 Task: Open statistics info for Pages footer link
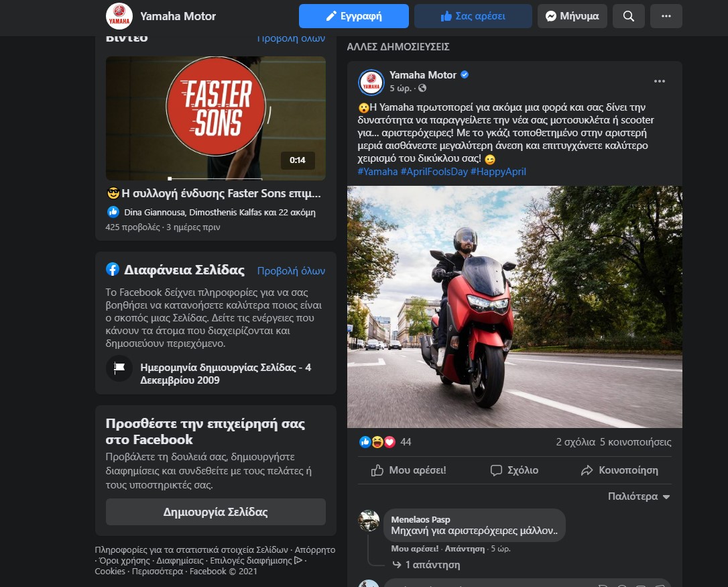[x=191, y=550]
